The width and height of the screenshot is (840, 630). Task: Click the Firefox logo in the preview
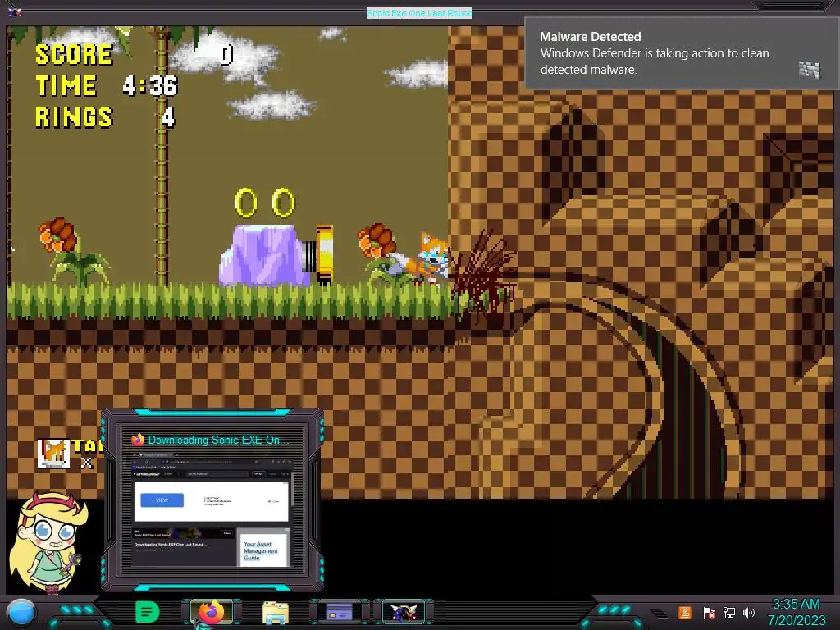138,440
